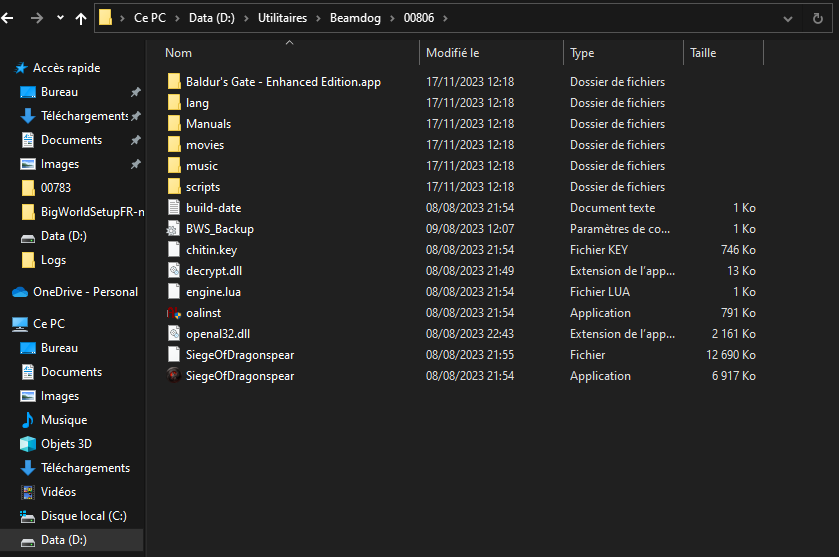Select Utilitaires in the breadcrumb path
The width and height of the screenshot is (839, 557).
point(283,18)
